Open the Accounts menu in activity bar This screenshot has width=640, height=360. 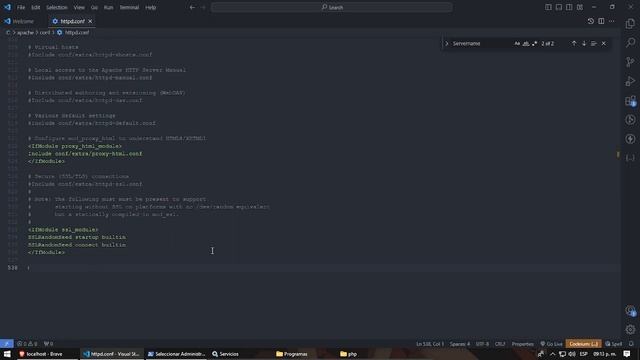pos(630,311)
